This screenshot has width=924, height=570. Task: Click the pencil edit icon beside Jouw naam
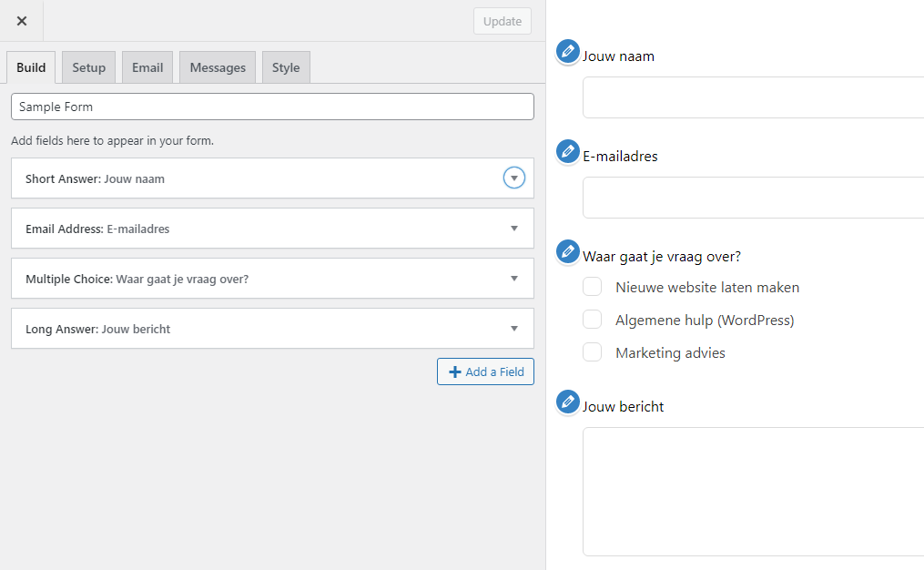point(568,52)
